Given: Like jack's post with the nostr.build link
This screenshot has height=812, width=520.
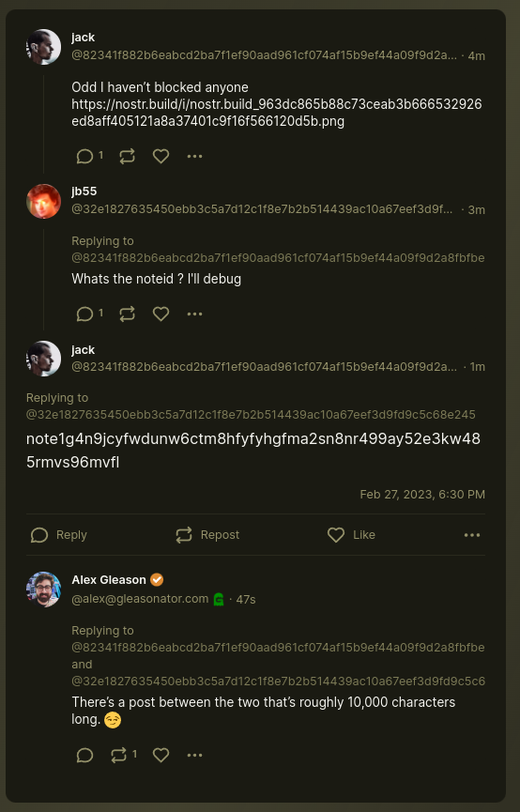Looking at the screenshot, I should coord(161,157).
